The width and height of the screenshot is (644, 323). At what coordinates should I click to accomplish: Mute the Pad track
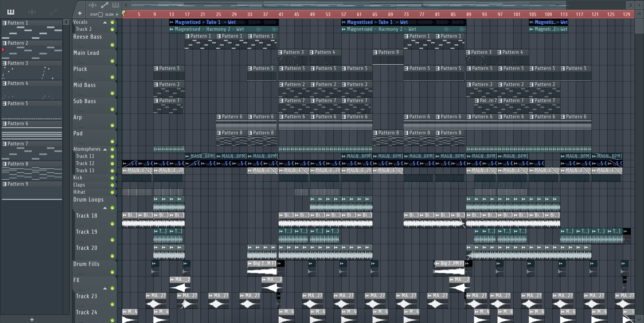[x=112, y=142]
